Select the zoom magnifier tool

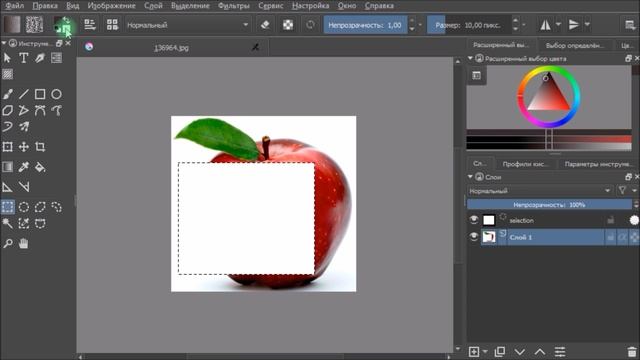pos(7,244)
